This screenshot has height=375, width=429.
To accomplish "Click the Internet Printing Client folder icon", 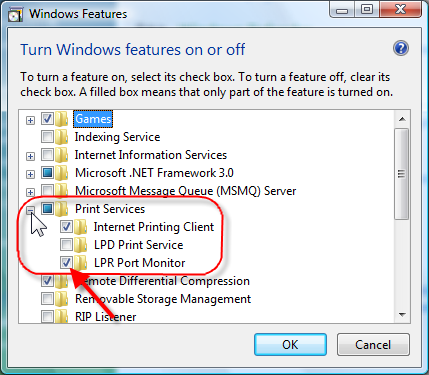I will click(x=80, y=227).
